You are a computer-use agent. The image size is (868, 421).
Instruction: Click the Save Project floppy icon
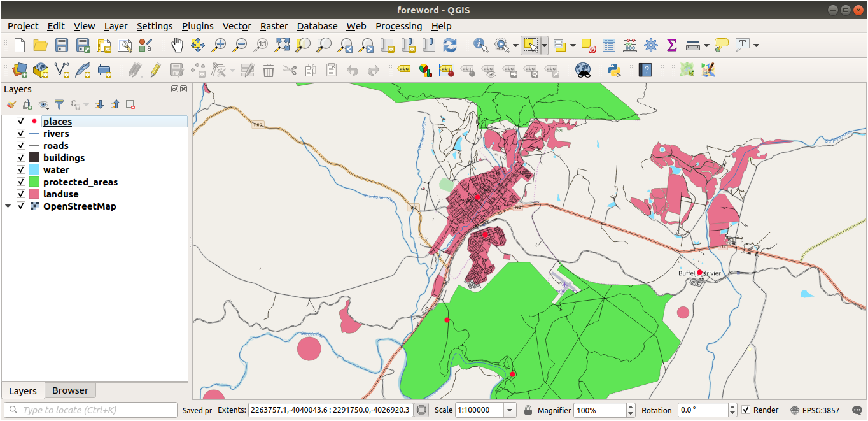pos(62,45)
